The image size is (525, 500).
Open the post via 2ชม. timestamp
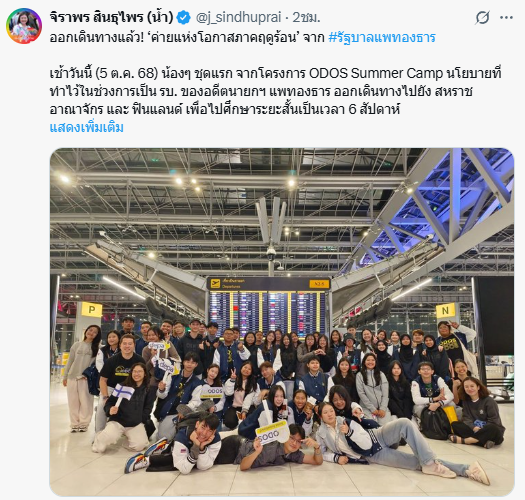[306, 17]
